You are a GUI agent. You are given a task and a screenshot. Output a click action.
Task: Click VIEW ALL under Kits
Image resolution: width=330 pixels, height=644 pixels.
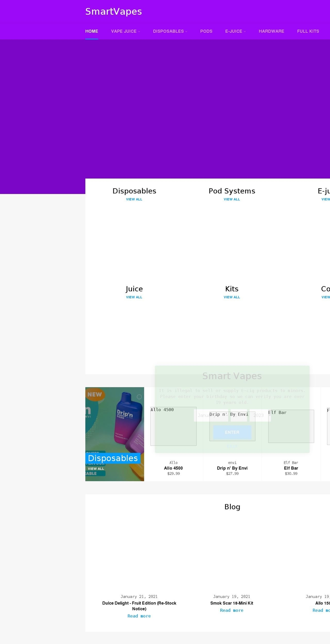(232, 297)
